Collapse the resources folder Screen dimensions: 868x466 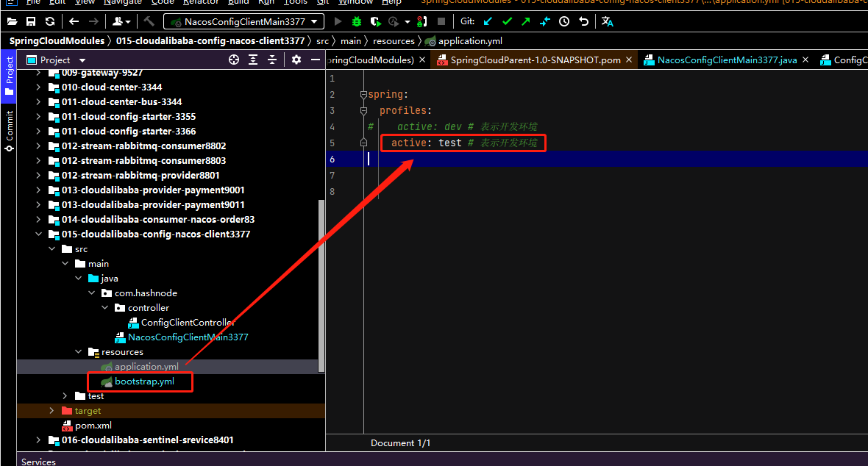coord(79,352)
